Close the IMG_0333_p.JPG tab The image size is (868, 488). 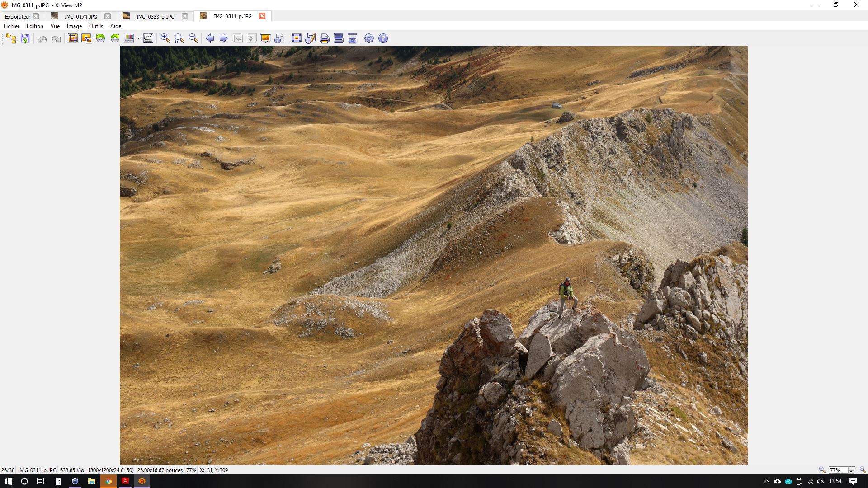click(x=185, y=16)
